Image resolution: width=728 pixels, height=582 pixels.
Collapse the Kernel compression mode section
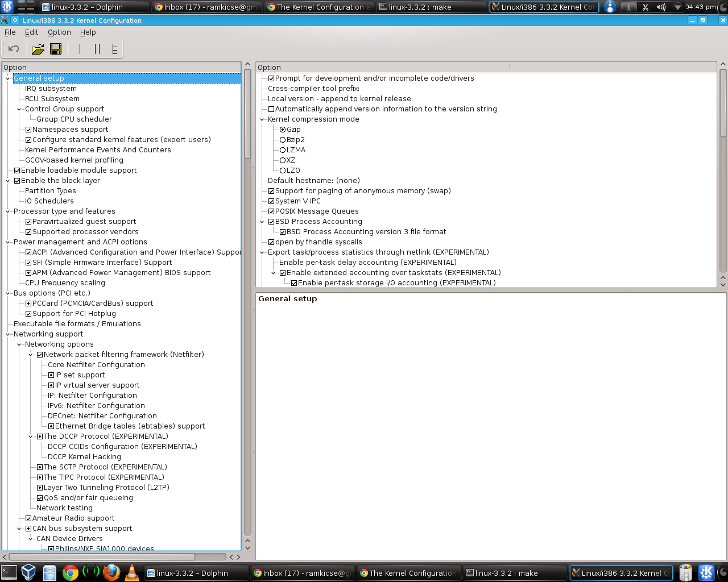(x=262, y=119)
